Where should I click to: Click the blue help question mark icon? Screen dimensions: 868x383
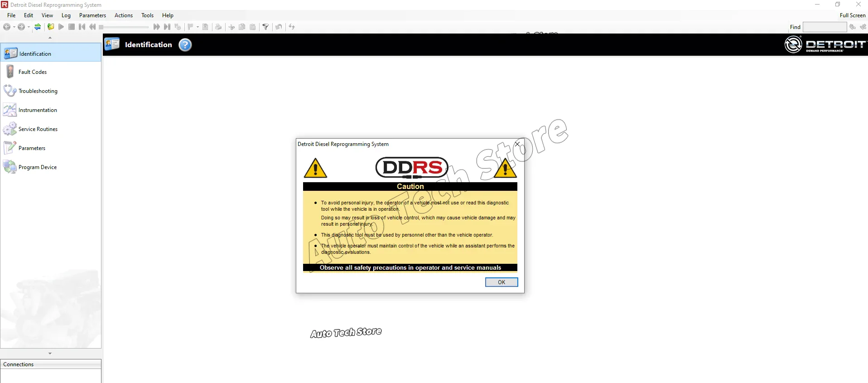[x=185, y=45]
